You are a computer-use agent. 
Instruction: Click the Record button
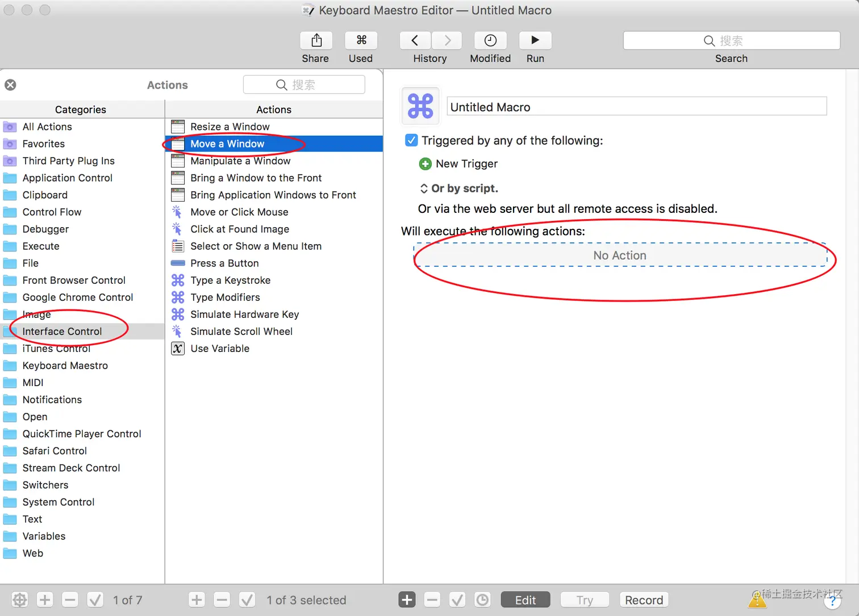[x=644, y=600]
